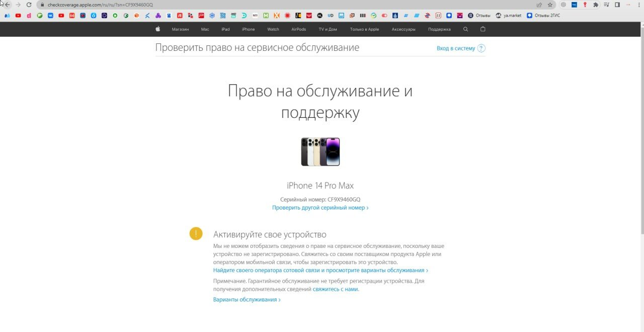
Task: Open the green M bookmark icon
Action: 266,16
